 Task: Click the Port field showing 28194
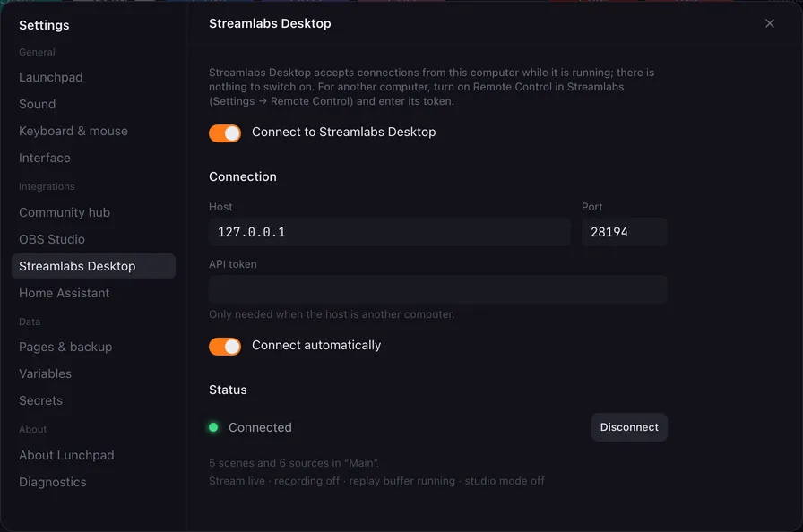[x=625, y=232]
